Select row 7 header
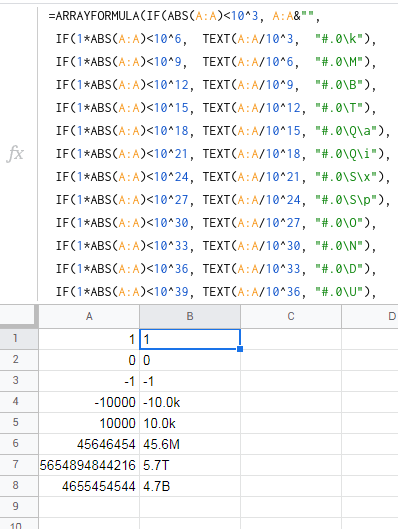The image size is (398, 529). [x=16, y=465]
